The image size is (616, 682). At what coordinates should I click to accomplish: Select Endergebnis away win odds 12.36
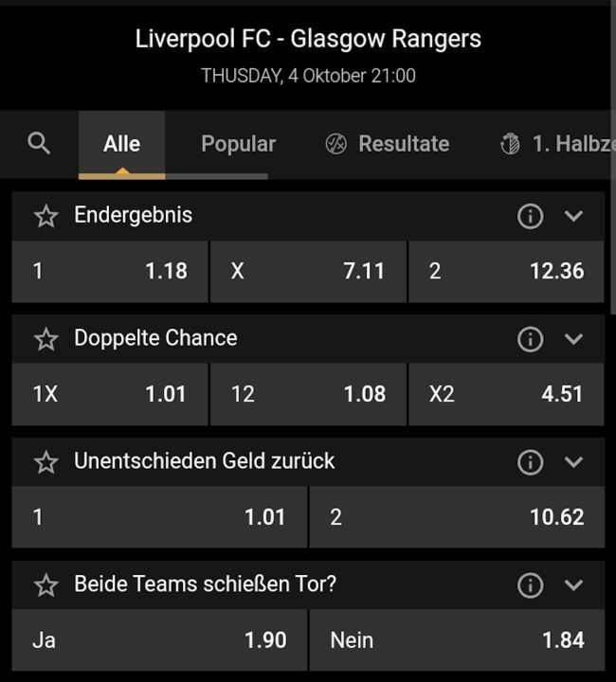coord(506,271)
